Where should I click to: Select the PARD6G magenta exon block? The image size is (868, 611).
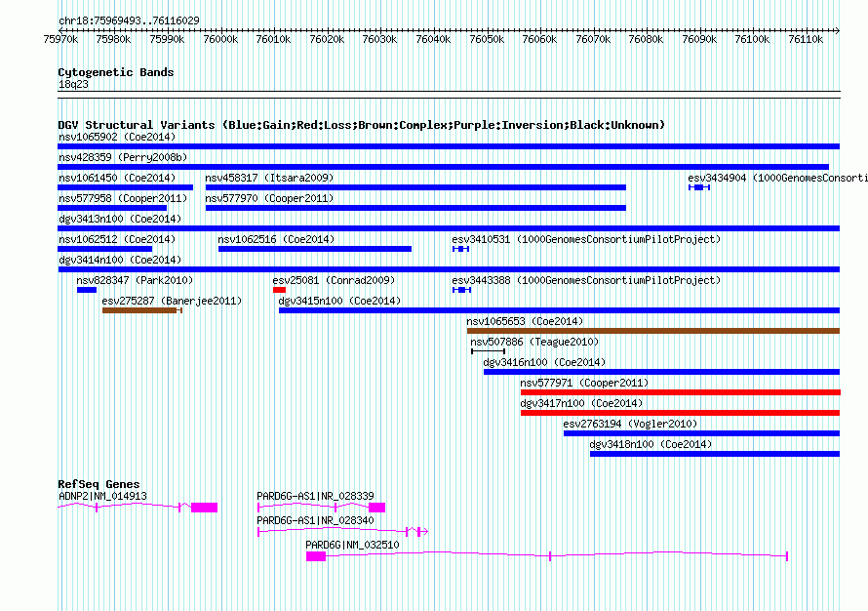(316, 556)
